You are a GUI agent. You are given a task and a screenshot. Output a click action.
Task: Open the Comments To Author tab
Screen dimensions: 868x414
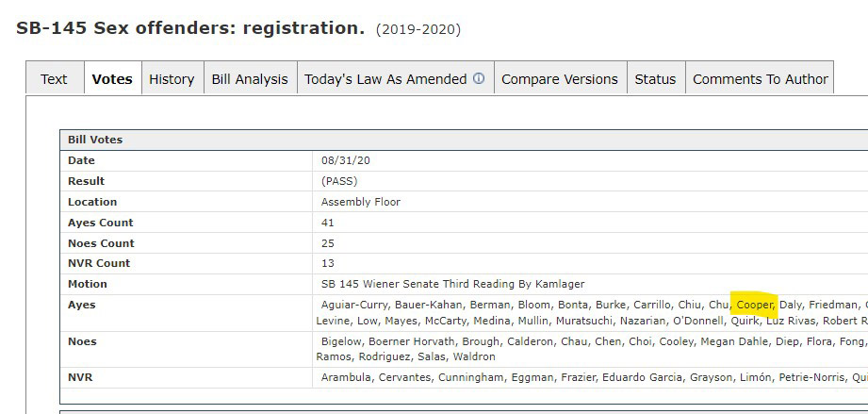pos(760,79)
